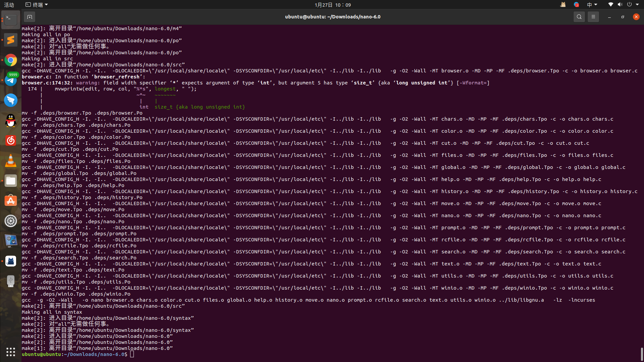The image size is (644, 362).
Task: Launch Sublime Text from the dock
Action: pos(11,40)
